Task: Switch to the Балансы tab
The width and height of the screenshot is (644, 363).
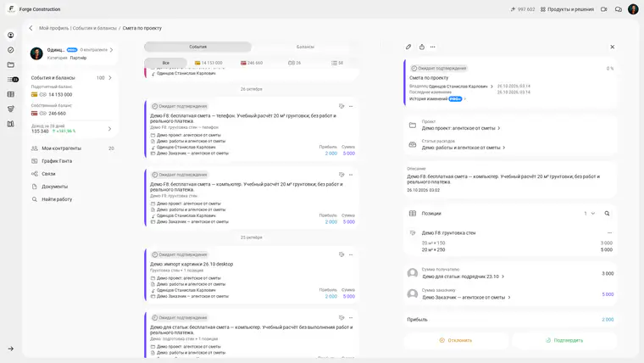Action: point(305,47)
